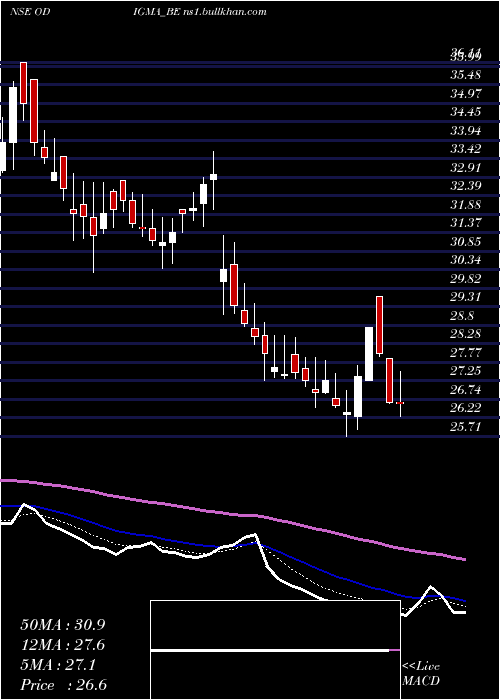Click the 27.77 price axis label
Image resolution: width=500 pixels, height=700 pixels.
465,353
